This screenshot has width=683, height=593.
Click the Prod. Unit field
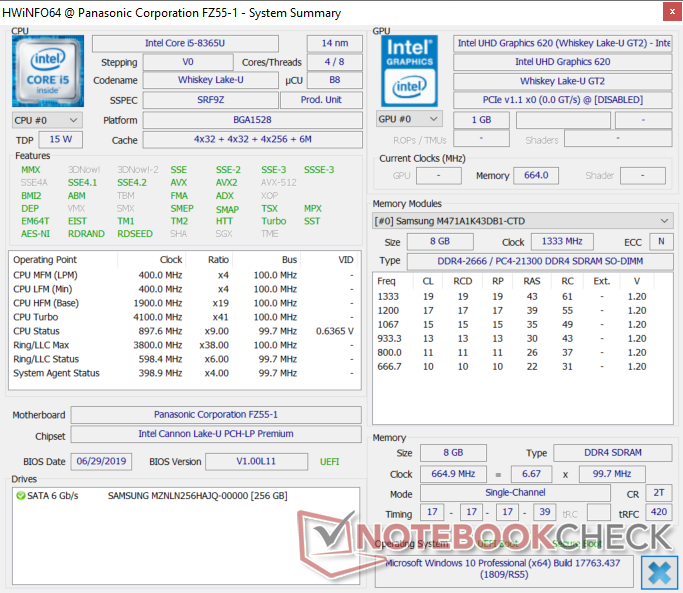(x=321, y=100)
